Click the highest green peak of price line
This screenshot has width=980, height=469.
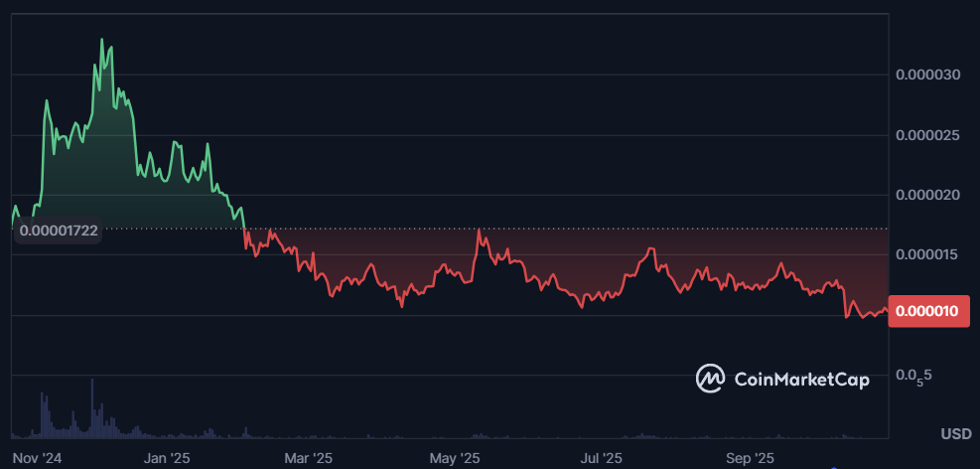pyautogui.click(x=102, y=39)
